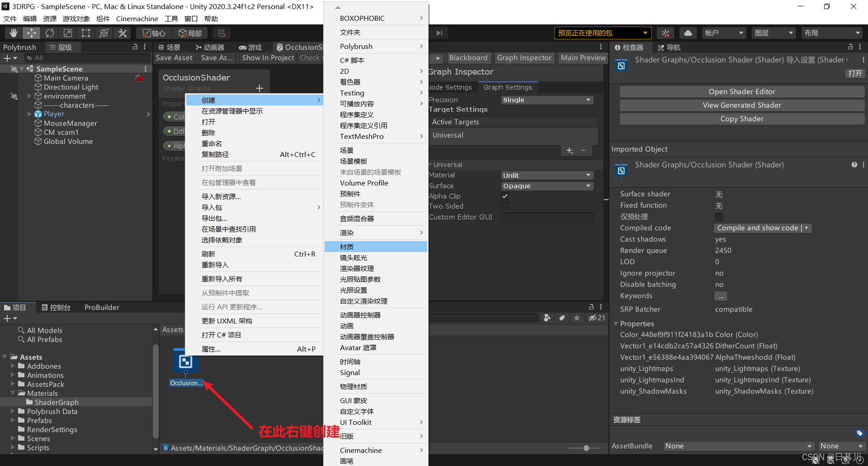Switch to the Graph Settings tab

(x=508, y=87)
